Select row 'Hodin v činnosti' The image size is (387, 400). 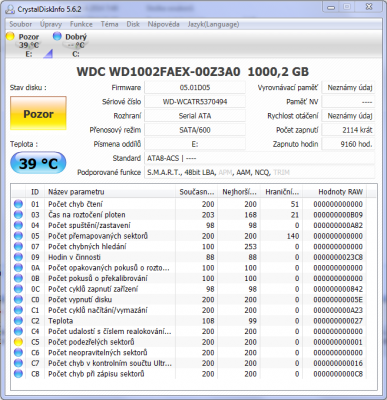click(x=189, y=257)
